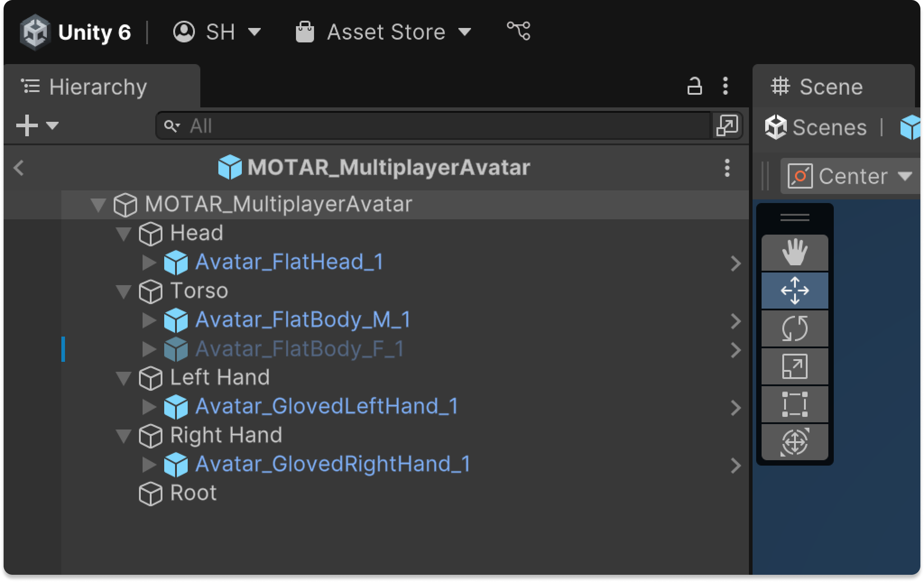
Task: Select the Move tool
Action: [x=795, y=291]
